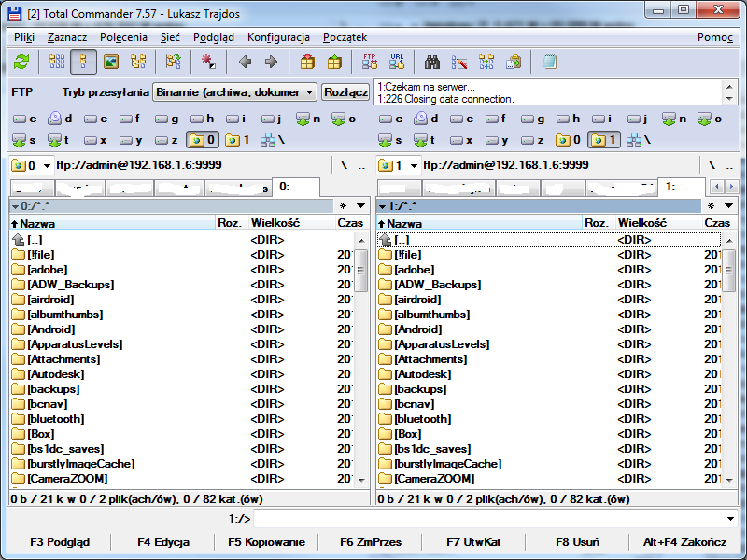This screenshot has height=560, width=747.
Task: Switch to brief view mode
Action: [57, 62]
